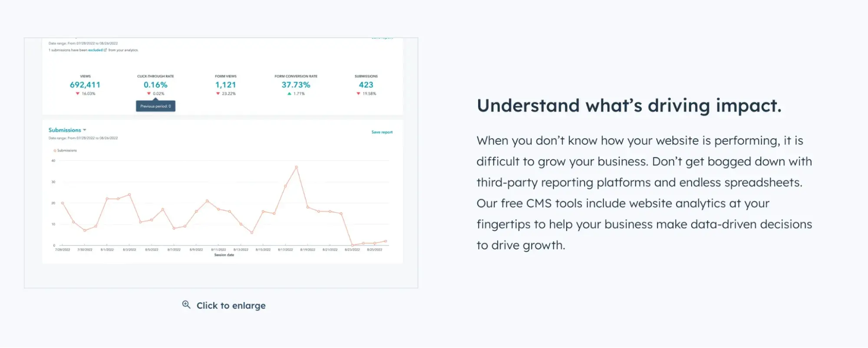Toggle the Submissions legend marker in chart
Viewport: 868px width, 348px height.
coord(55,150)
